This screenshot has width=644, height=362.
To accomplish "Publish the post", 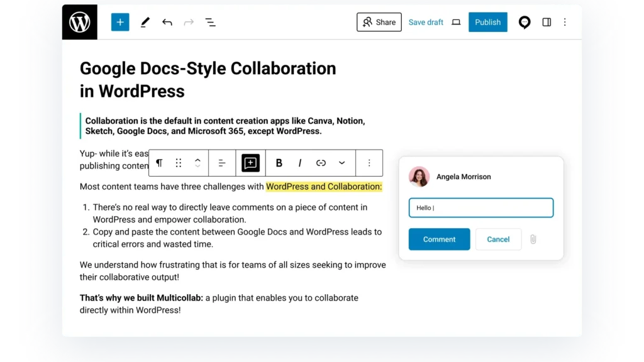I will [x=487, y=22].
